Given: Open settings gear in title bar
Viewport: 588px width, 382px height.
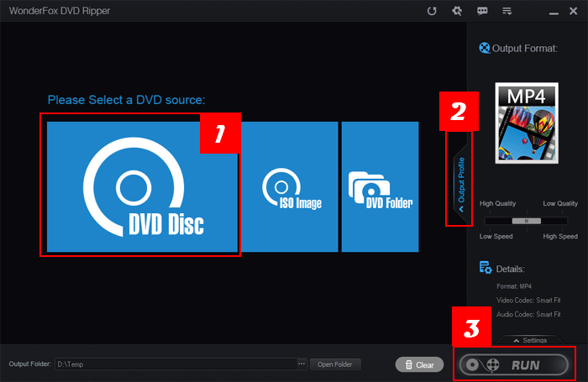Looking at the screenshot, I should [x=457, y=11].
